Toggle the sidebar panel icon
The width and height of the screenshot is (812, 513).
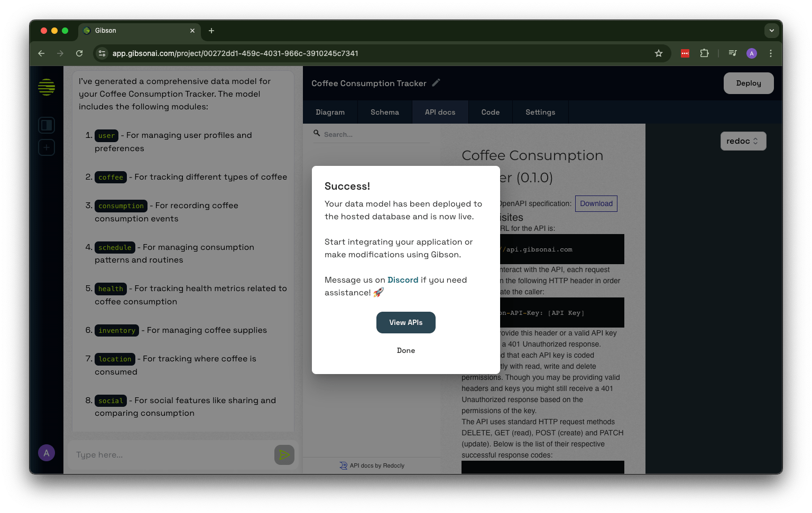(47, 125)
